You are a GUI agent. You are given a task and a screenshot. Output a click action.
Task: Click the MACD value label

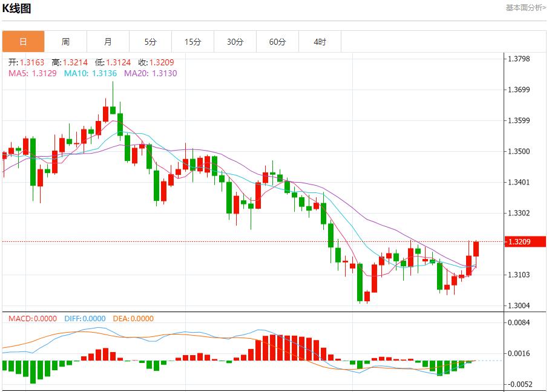pyautogui.click(x=32, y=319)
